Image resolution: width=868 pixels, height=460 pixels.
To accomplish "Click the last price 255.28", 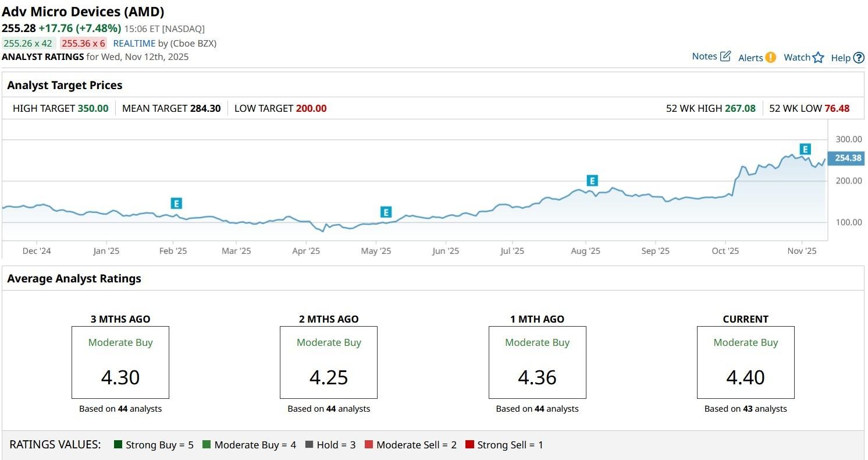I will pos(19,28).
